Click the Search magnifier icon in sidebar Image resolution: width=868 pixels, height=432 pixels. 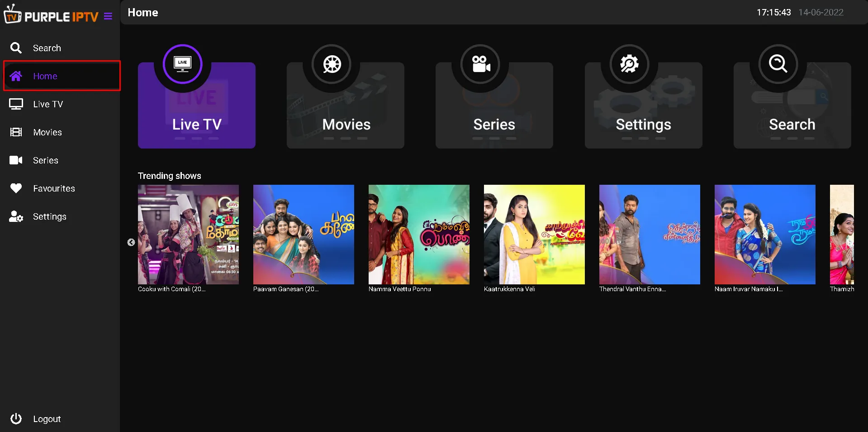(16, 48)
